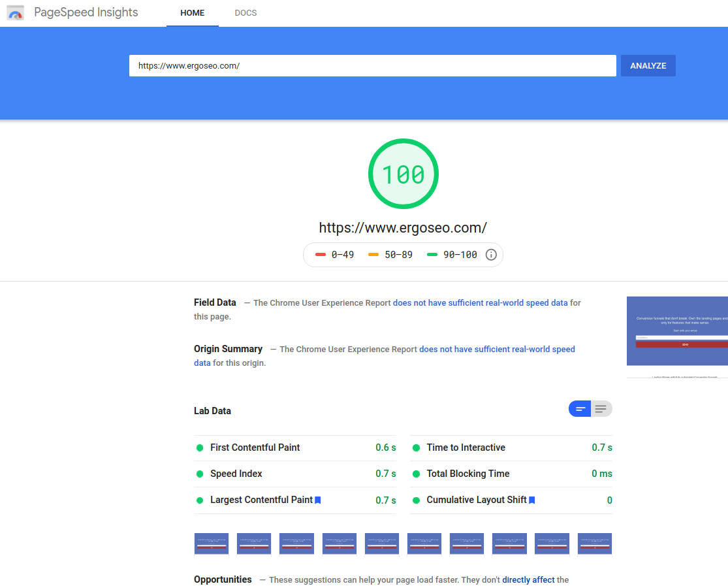
Task: Expand the Speed Index metric row
Action: click(236, 474)
